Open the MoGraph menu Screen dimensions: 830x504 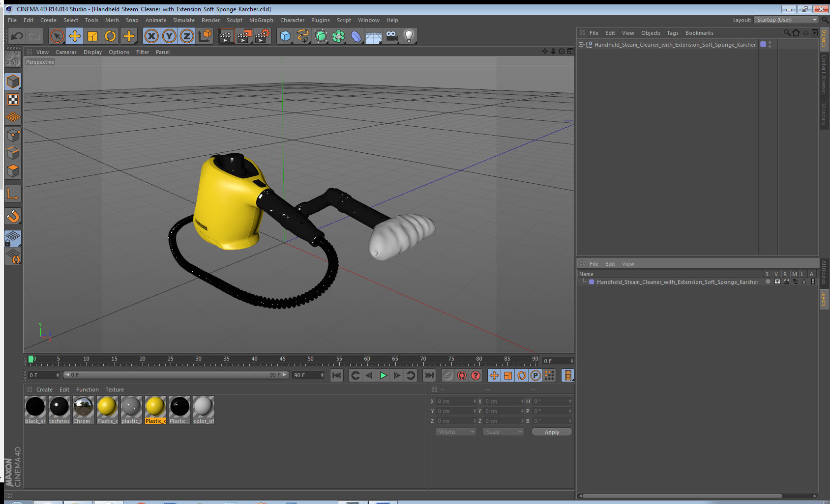261,20
